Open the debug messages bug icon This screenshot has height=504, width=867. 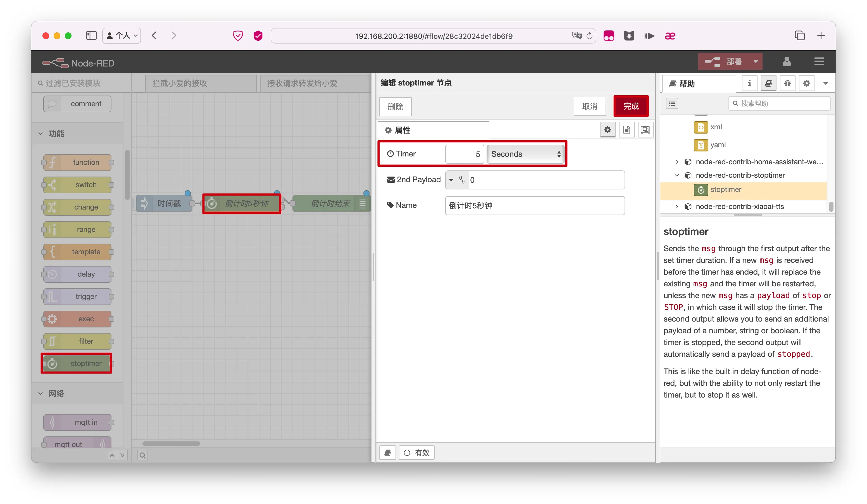coord(787,83)
